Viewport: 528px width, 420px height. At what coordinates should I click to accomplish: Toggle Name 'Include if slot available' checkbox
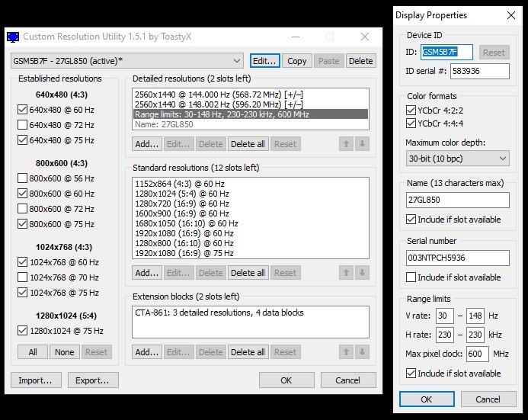(411, 220)
